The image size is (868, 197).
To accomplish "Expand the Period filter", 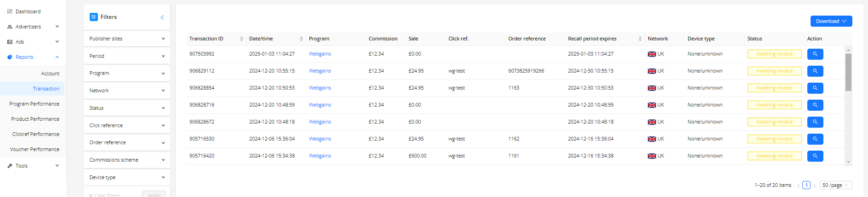I will pos(127,56).
